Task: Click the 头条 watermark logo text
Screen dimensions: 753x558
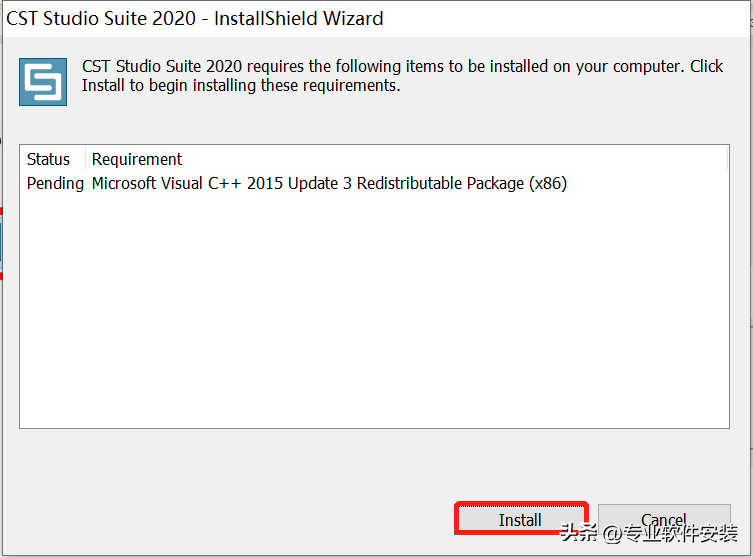Action: (580, 533)
